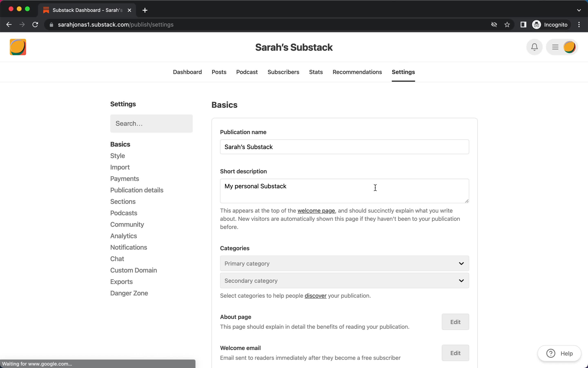The image size is (588, 368).
Task: Jump to Chat settings
Action: tap(117, 259)
